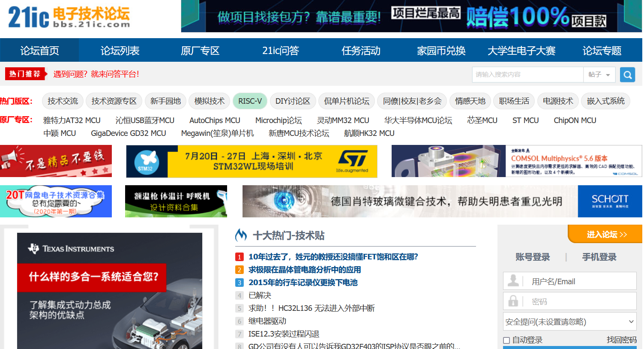Open the 沁恒USB蓝牙MCU link
This screenshot has width=644, height=349.
click(145, 120)
